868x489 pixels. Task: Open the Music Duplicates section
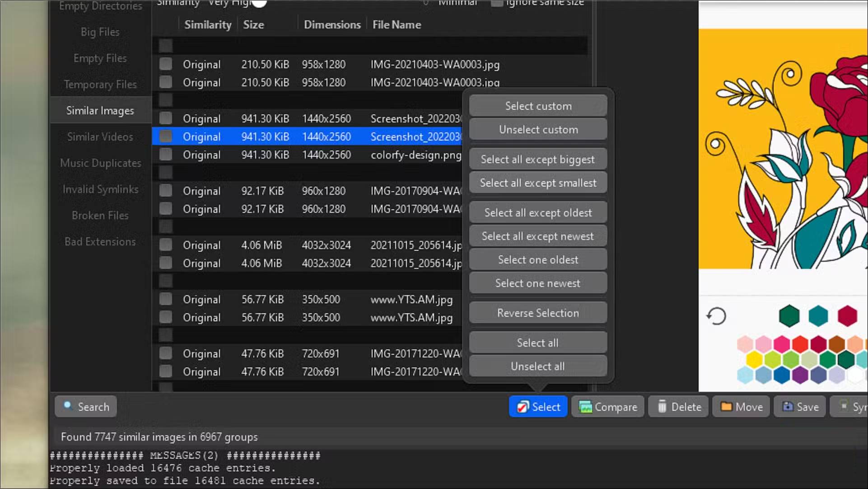point(100,163)
